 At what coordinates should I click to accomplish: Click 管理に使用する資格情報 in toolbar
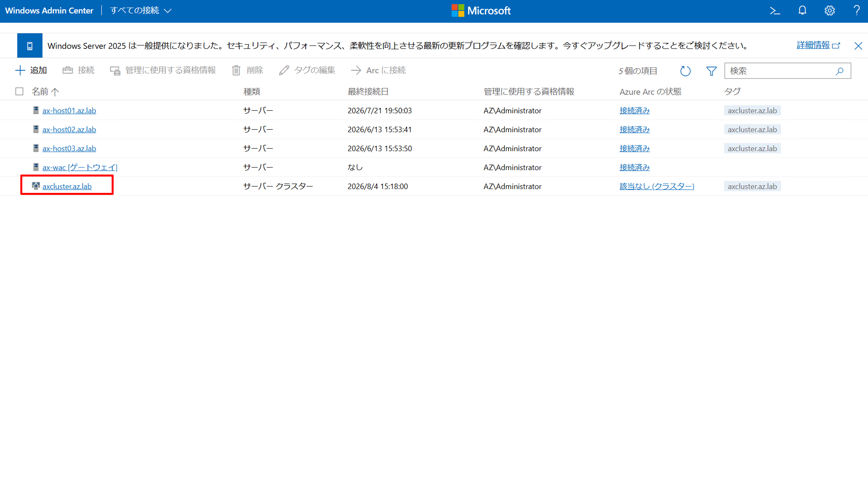point(163,70)
